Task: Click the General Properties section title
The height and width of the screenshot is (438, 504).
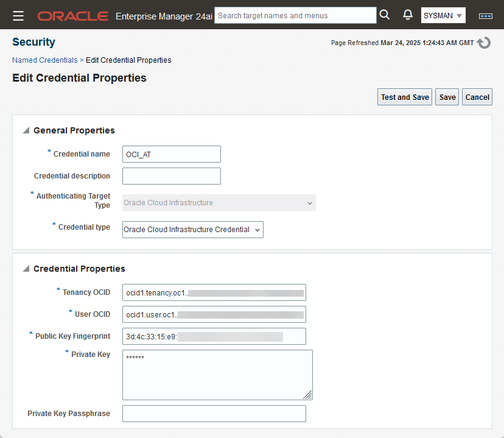Action: (x=74, y=130)
